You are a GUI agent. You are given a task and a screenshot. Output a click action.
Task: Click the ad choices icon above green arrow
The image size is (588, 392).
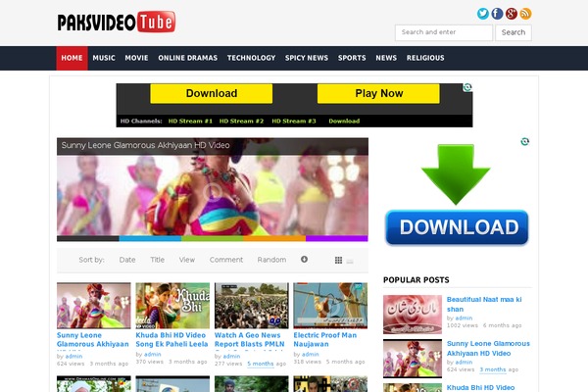point(524,141)
